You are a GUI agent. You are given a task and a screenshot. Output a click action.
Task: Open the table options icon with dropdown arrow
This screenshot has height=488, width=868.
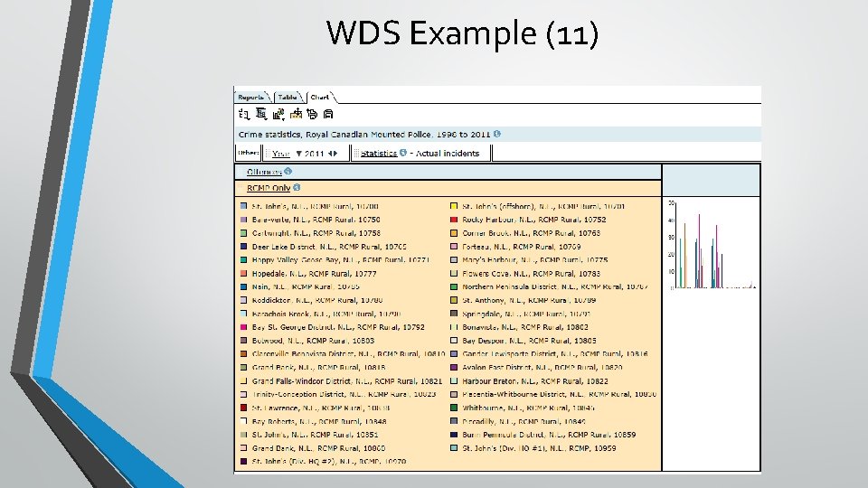261,114
